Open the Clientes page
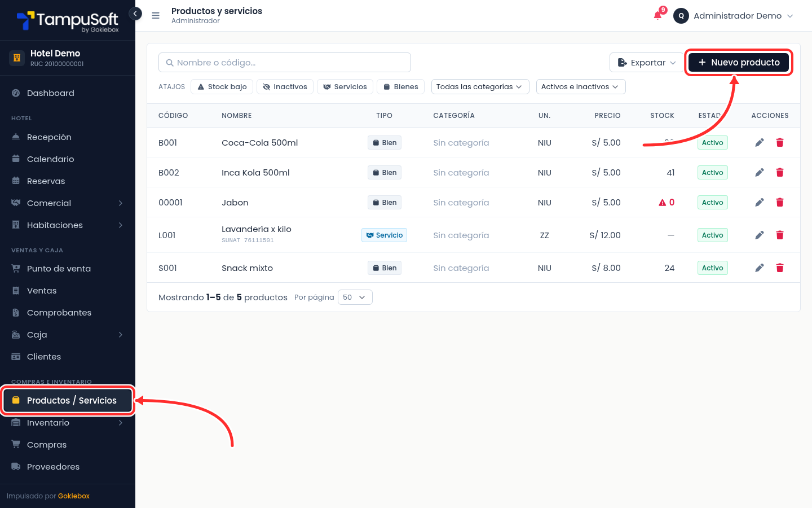 click(68, 357)
